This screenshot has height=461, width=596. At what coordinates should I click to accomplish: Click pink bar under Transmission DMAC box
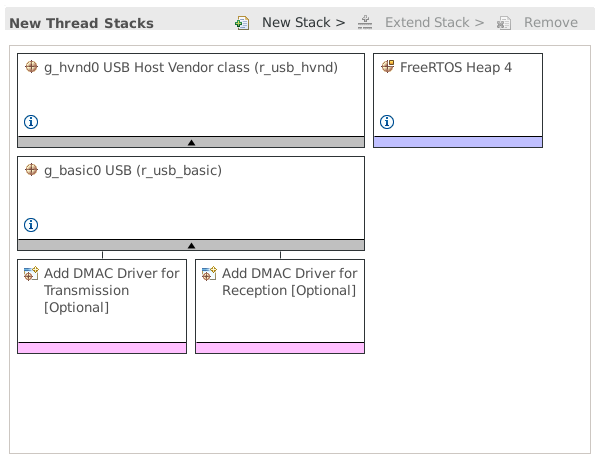click(102, 348)
